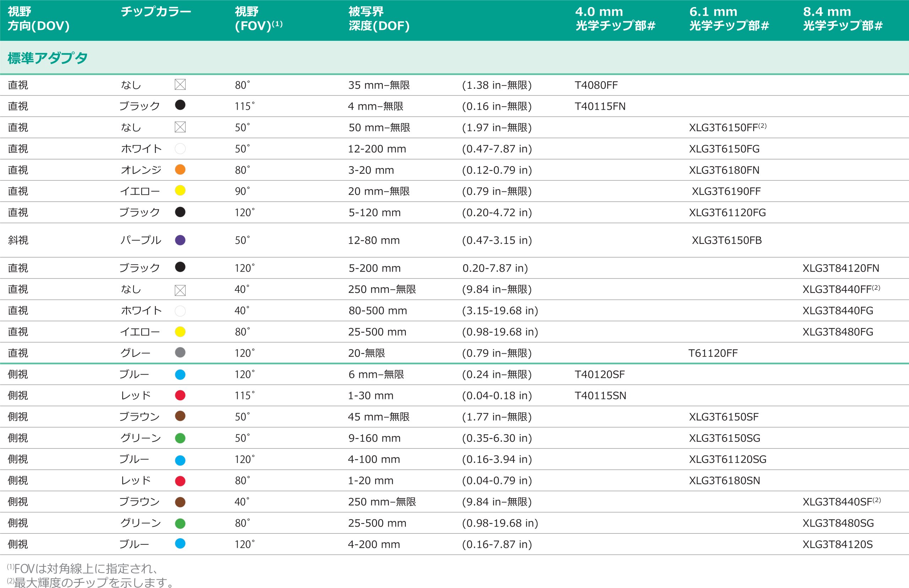
Task: Click the green dot in XLG3T8480SG row
Action: [x=180, y=523]
